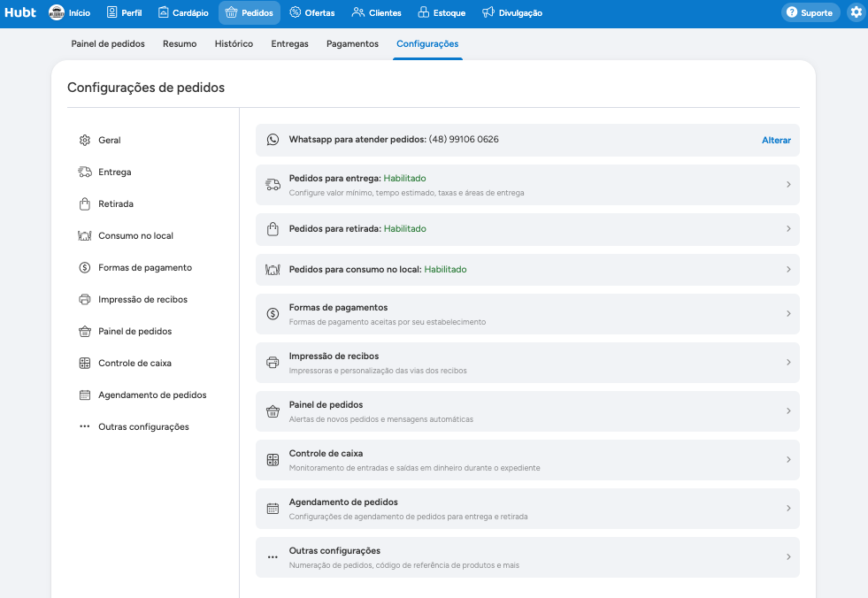
Task: Click the printer icon in Impressão de recibos card
Action: click(x=273, y=363)
